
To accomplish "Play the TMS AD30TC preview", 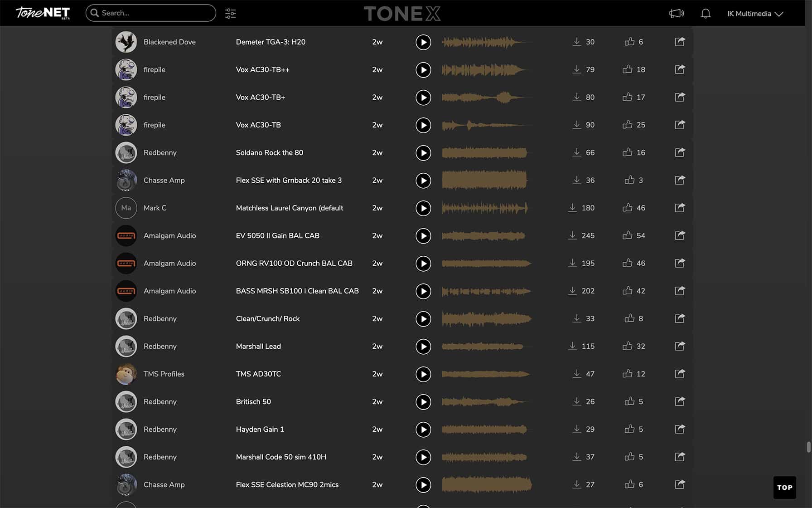I will 423,374.
